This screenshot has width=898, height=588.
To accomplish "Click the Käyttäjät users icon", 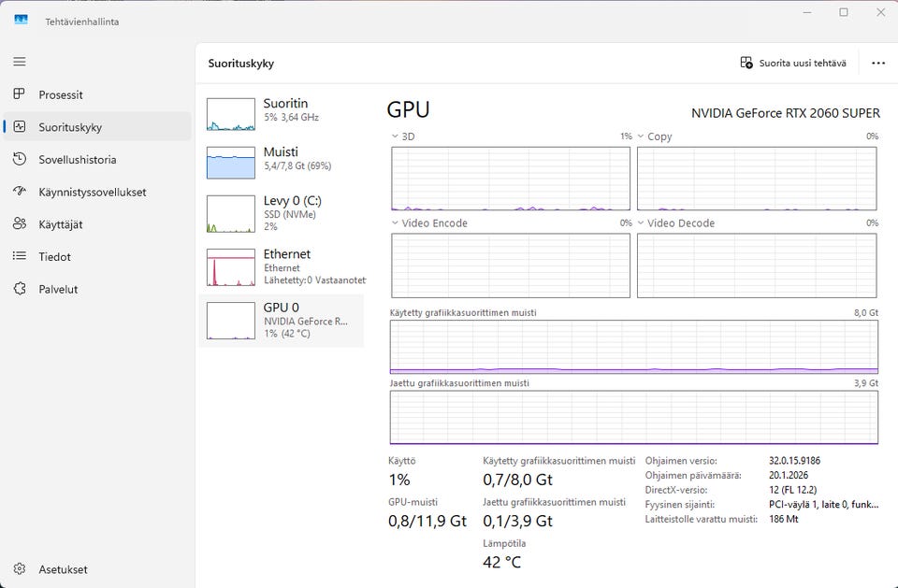I will pyautogui.click(x=20, y=224).
